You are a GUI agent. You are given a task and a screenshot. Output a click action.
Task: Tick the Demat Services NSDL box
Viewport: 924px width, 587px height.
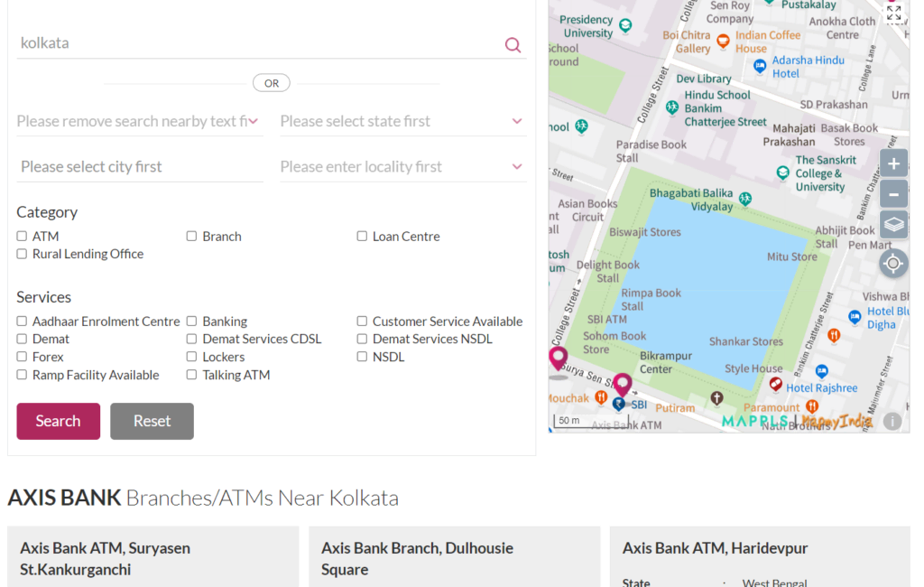(362, 339)
